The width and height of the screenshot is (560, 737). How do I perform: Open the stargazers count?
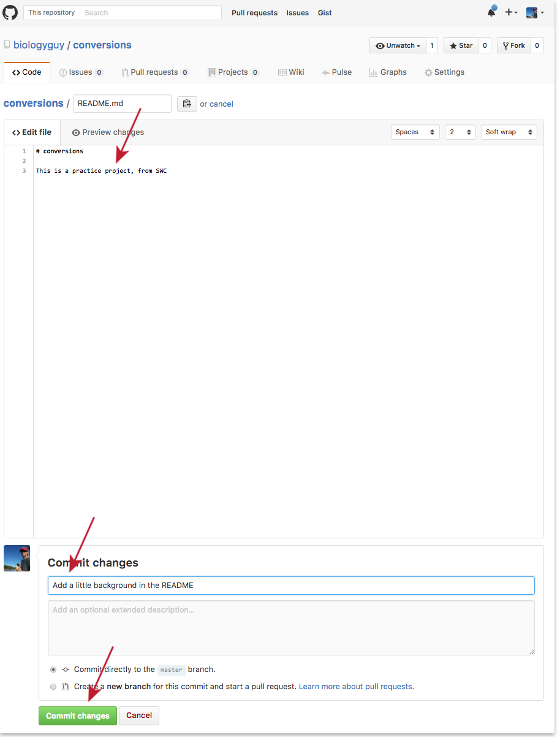click(485, 45)
